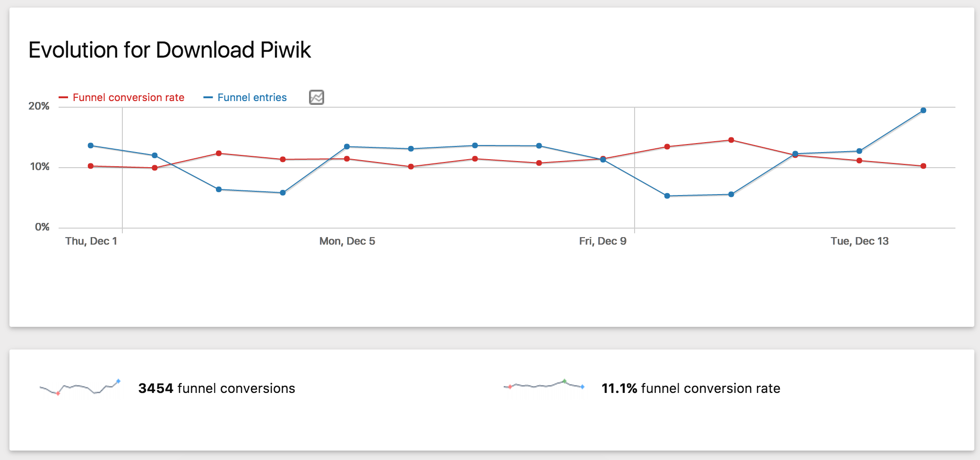Open the metrics picker chart icon

click(317, 97)
